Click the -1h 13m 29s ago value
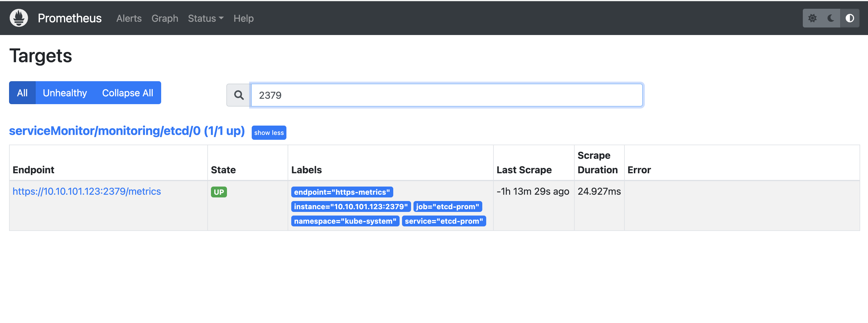868x323 pixels. click(x=533, y=191)
